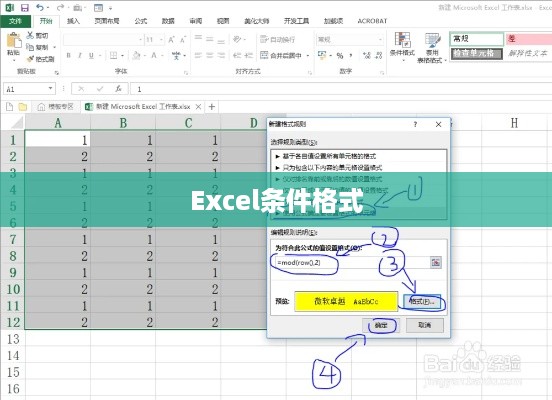
Task: Toggle middle vertical align button
Action: pos(209,39)
